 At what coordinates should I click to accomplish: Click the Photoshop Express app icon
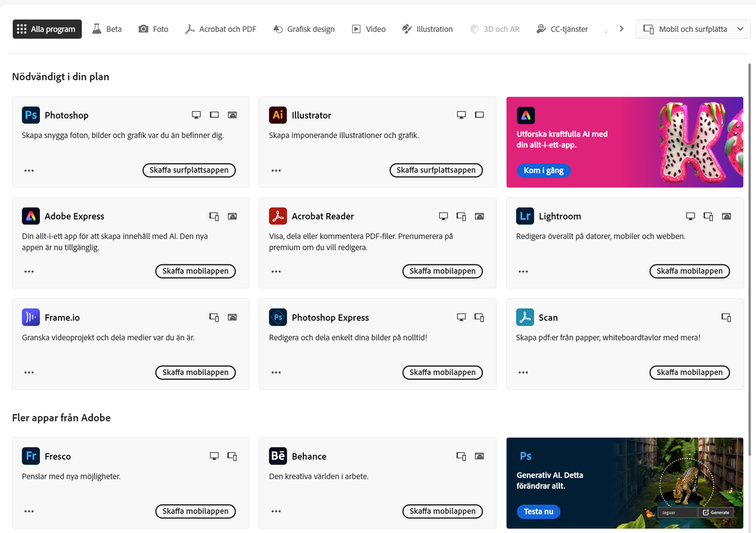pyautogui.click(x=278, y=317)
